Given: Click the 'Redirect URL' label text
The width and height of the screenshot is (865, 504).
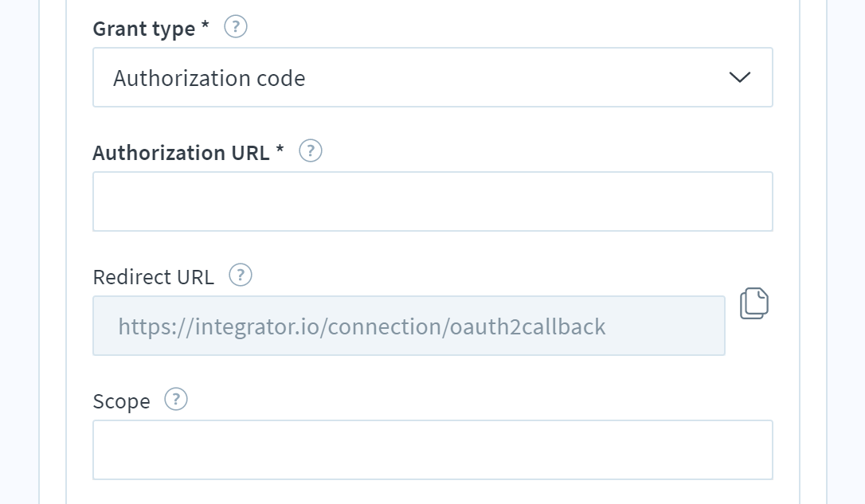Looking at the screenshot, I should pyautogui.click(x=154, y=277).
